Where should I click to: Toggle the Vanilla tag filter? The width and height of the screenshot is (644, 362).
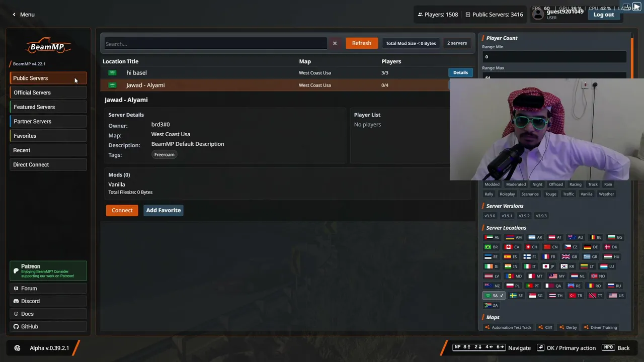pyautogui.click(x=587, y=194)
